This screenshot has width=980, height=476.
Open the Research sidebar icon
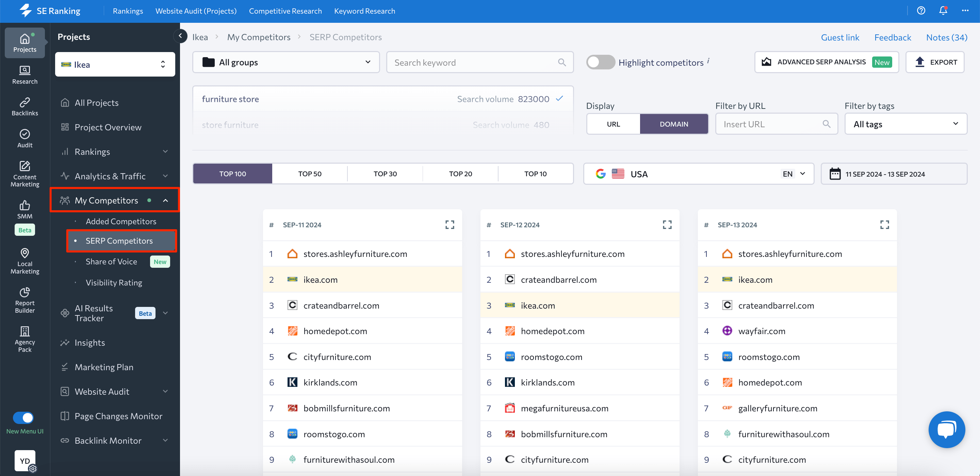pyautogui.click(x=25, y=75)
